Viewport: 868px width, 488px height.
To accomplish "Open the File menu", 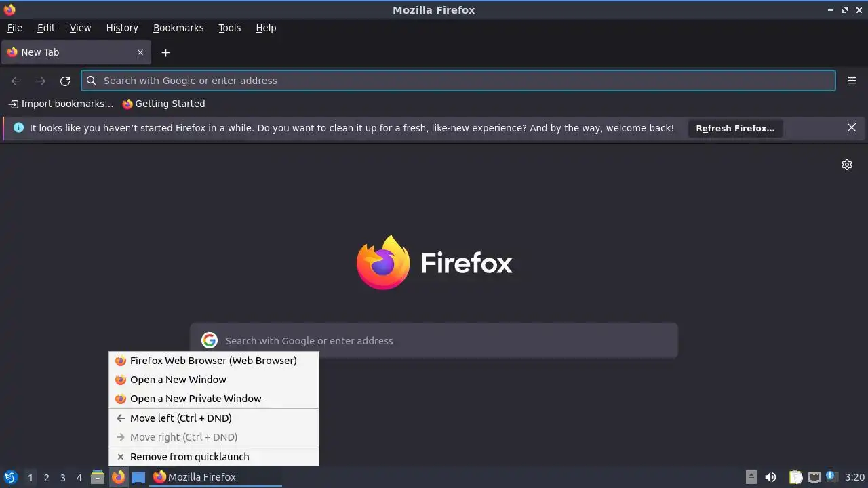I will click(15, 28).
